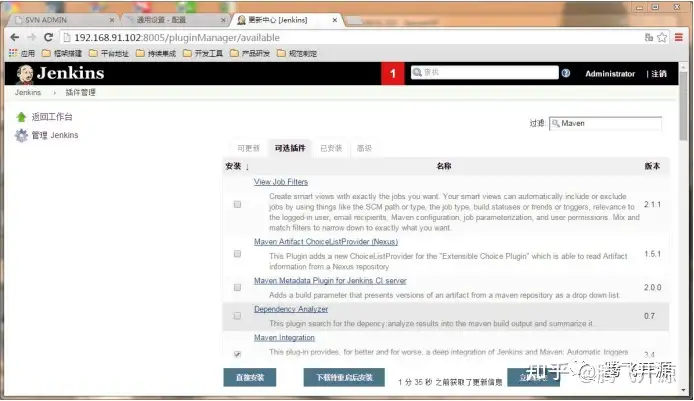This screenshot has height=401, width=694.
Task: Open the View Job Filters plugin link
Action: click(x=281, y=182)
